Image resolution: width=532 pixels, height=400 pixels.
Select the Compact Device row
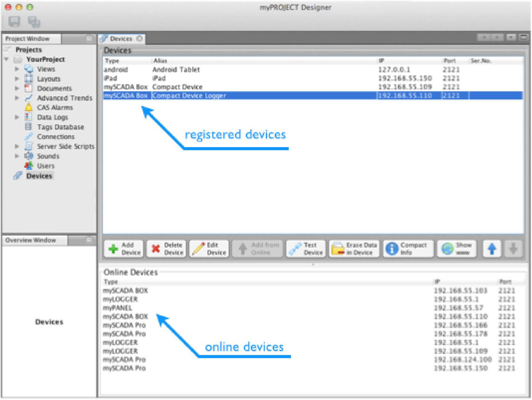pos(312,87)
